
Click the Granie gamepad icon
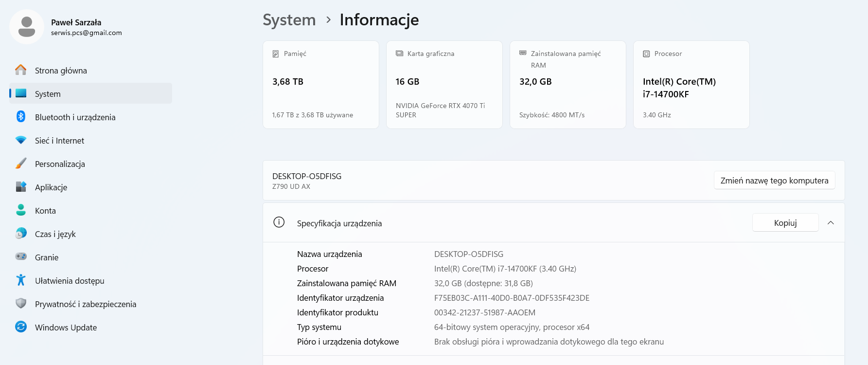pyautogui.click(x=21, y=257)
